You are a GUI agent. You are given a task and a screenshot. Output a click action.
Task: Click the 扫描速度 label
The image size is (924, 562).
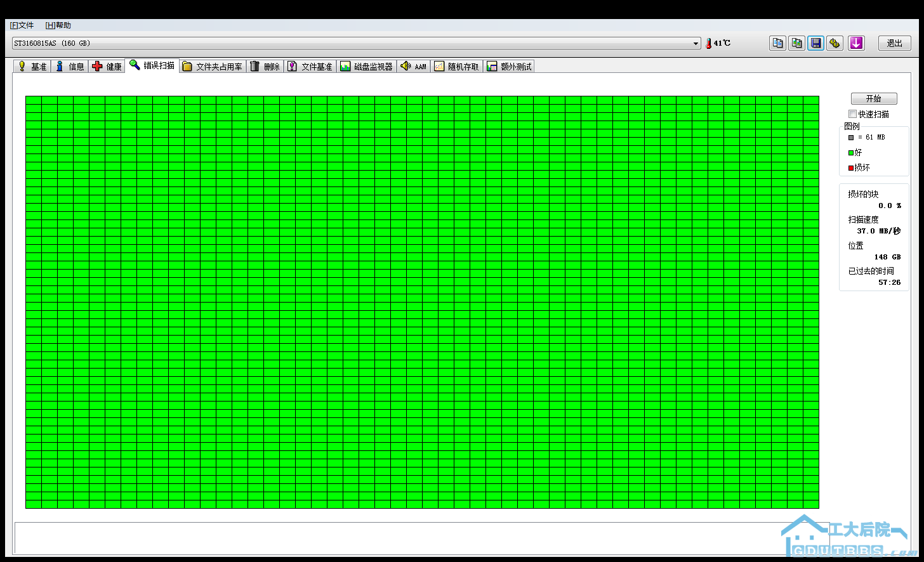pyautogui.click(x=863, y=219)
